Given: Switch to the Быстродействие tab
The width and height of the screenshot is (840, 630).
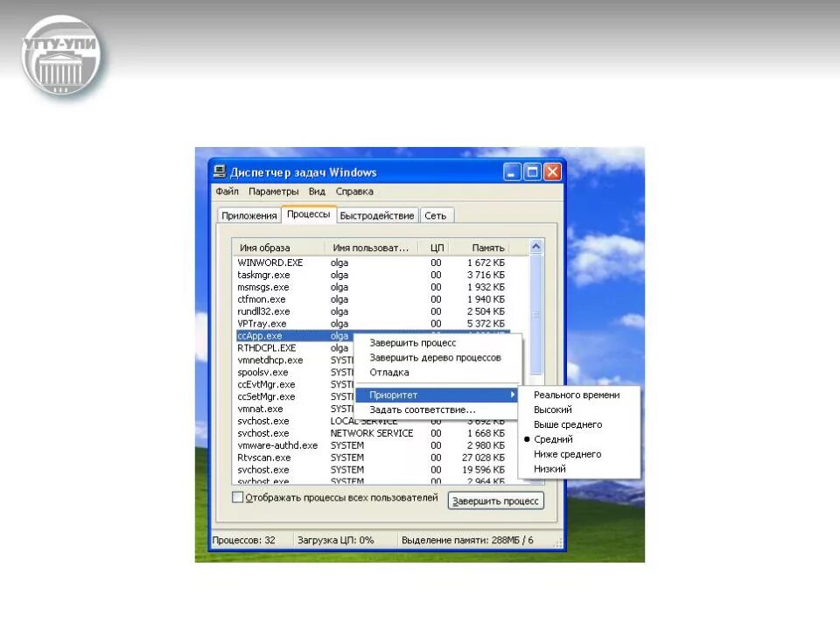Looking at the screenshot, I should 376,215.
